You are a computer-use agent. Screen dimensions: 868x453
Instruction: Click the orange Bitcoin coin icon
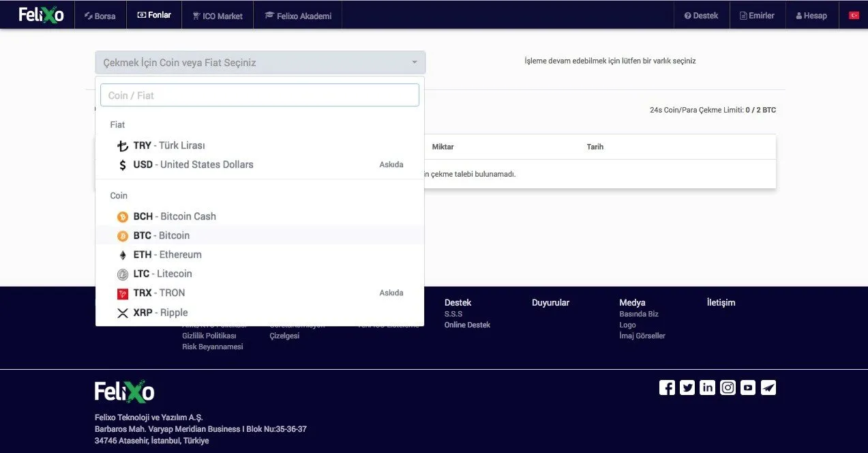pos(123,236)
